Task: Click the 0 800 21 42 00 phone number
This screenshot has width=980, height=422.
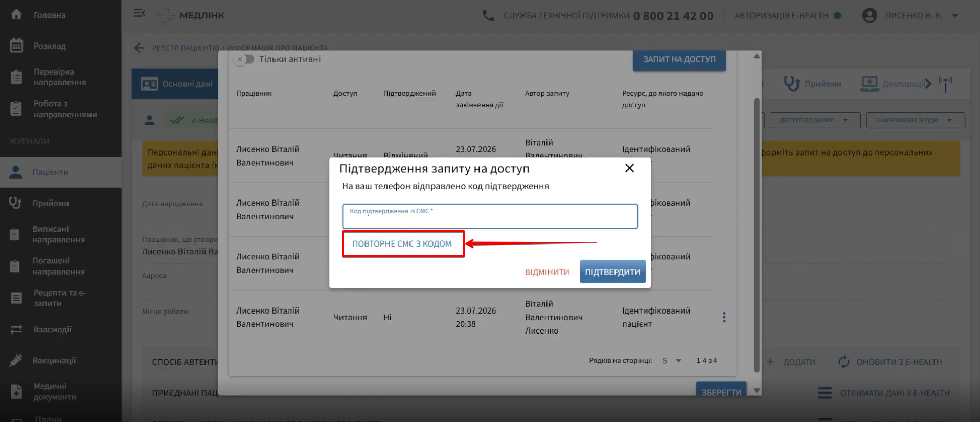Action: 673,16
